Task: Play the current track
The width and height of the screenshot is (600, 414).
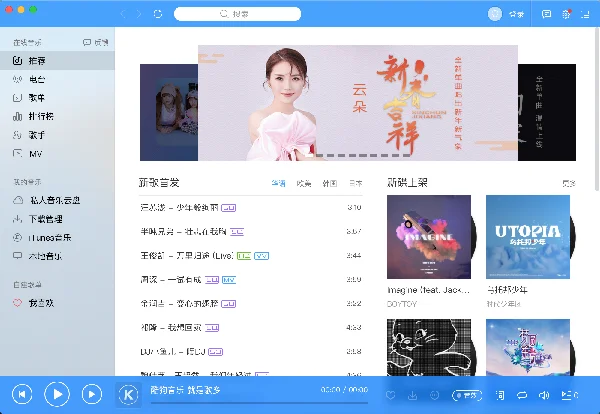Action: [x=57, y=394]
